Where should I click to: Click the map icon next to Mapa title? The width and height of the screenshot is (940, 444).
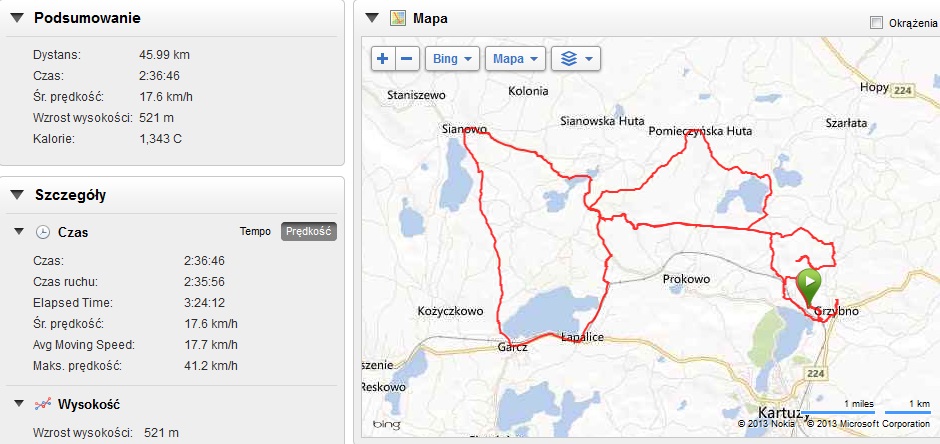(397, 18)
